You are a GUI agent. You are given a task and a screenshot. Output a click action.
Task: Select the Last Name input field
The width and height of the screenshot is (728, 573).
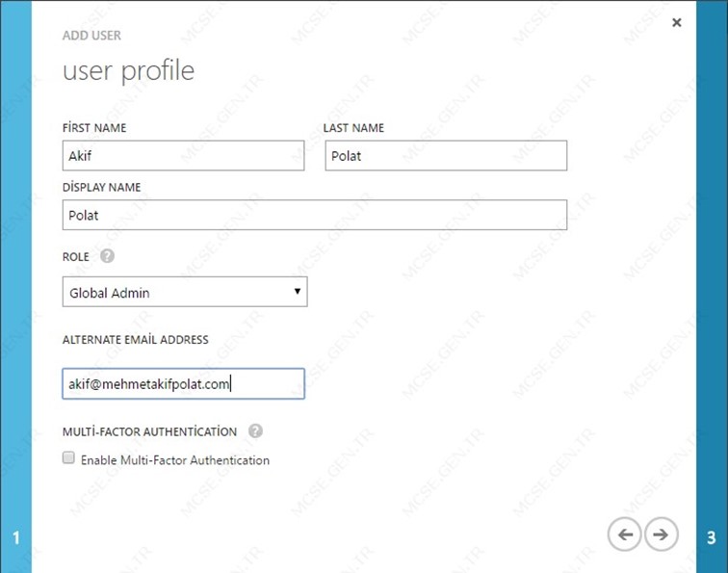(x=446, y=156)
